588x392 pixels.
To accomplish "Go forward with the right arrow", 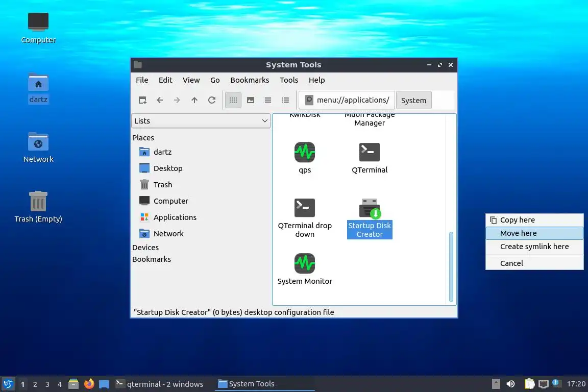I will [177, 100].
